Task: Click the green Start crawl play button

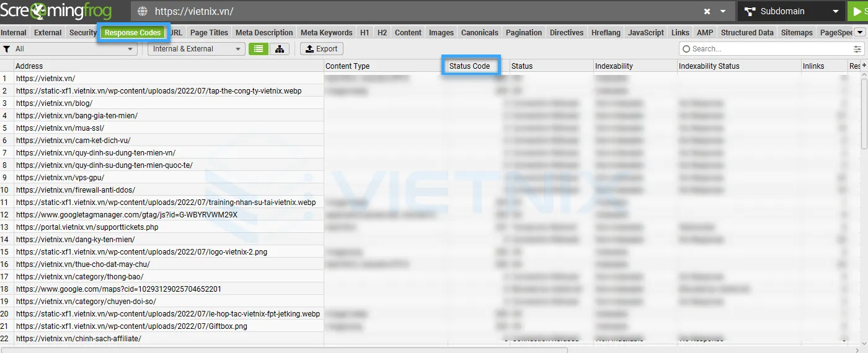Action: click(x=858, y=11)
